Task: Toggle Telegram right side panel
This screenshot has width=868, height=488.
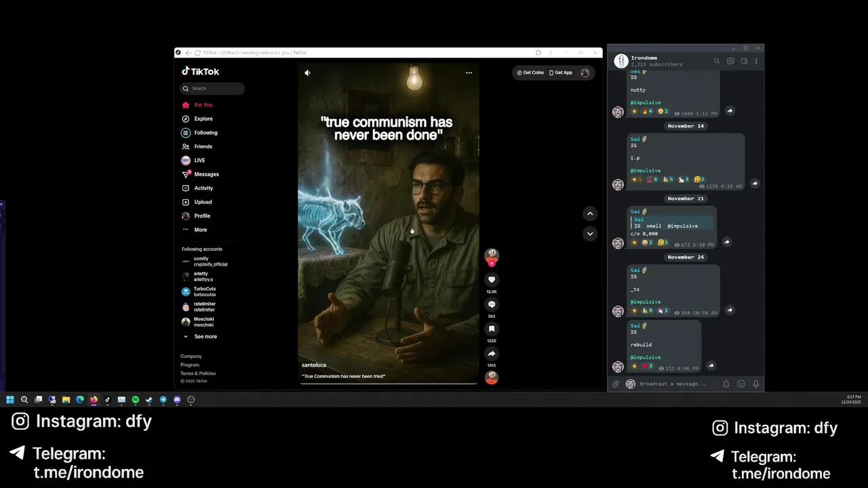Action: (744, 61)
